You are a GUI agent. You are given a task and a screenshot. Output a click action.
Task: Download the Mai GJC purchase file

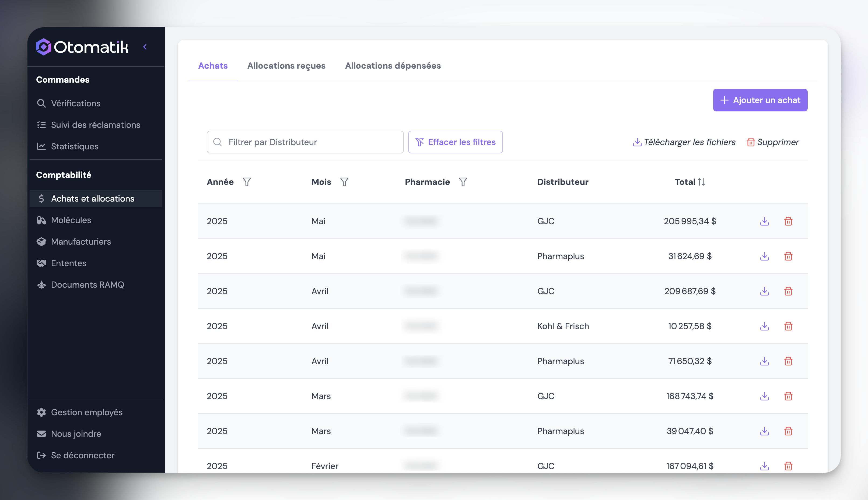pos(764,221)
